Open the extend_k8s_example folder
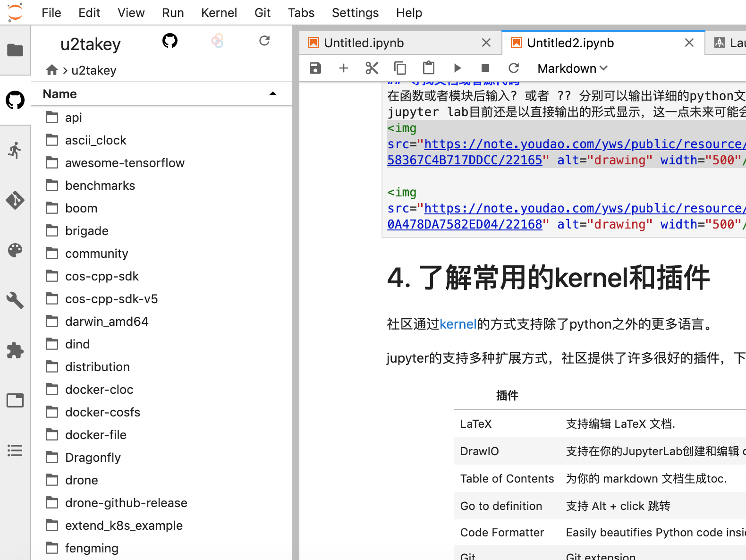 pos(161,526)
